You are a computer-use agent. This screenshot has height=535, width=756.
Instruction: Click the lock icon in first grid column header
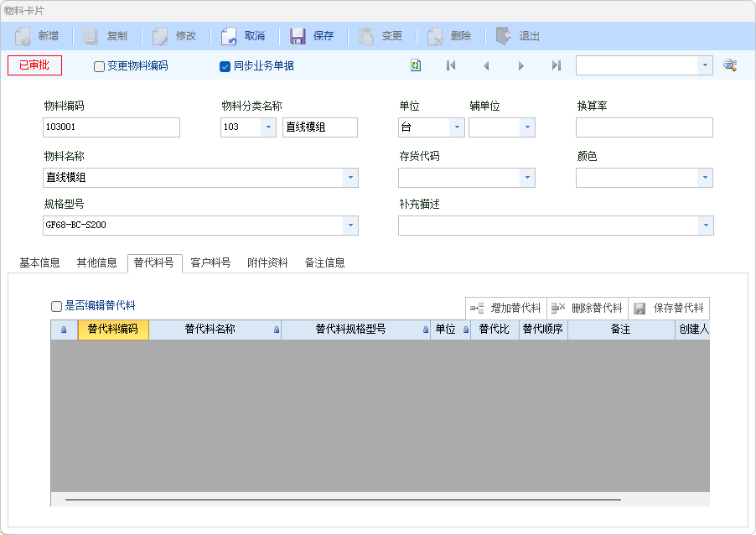pyautogui.click(x=64, y=330)
